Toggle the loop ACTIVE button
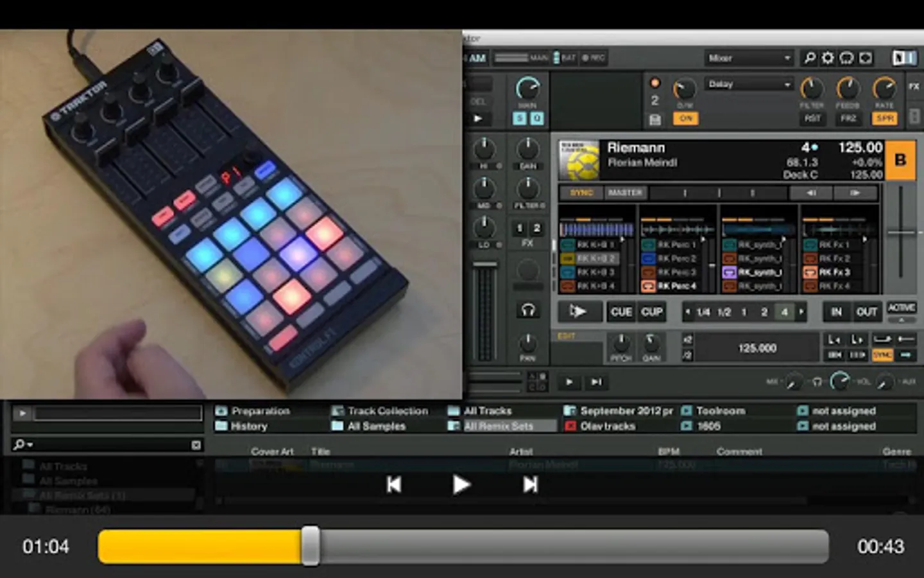The image size is (924, 578). tap(901, 308)
